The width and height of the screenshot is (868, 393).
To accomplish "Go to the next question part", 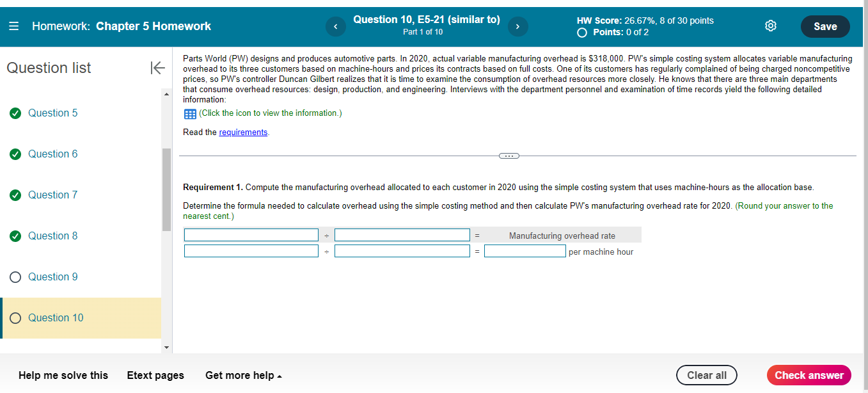I will pyautogui.click(x=517, y=26).
